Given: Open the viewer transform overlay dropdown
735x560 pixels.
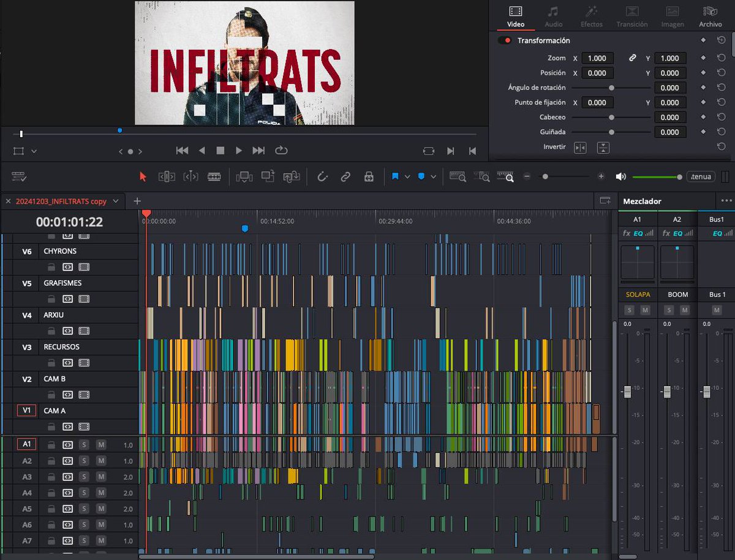Looking at the screenshot, I should [x=34, y=151].
